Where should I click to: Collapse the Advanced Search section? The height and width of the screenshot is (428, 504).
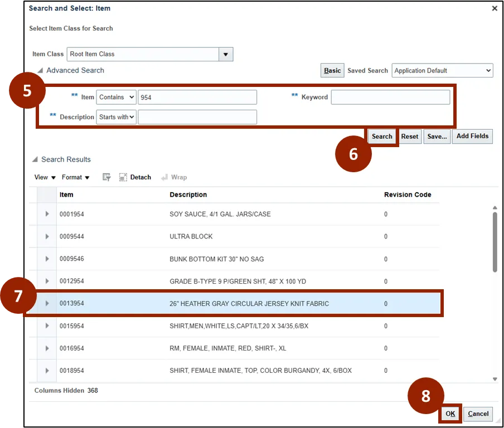click(x=40, y=71)
